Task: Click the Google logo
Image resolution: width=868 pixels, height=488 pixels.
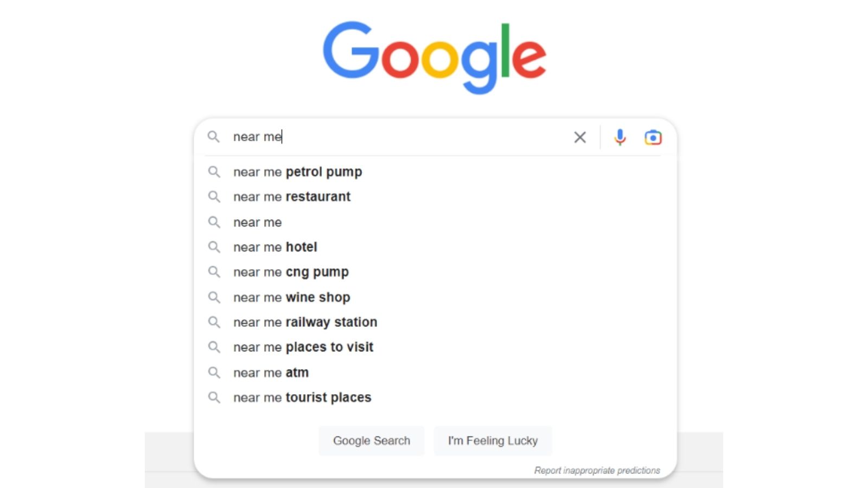Action: [435, 57]
